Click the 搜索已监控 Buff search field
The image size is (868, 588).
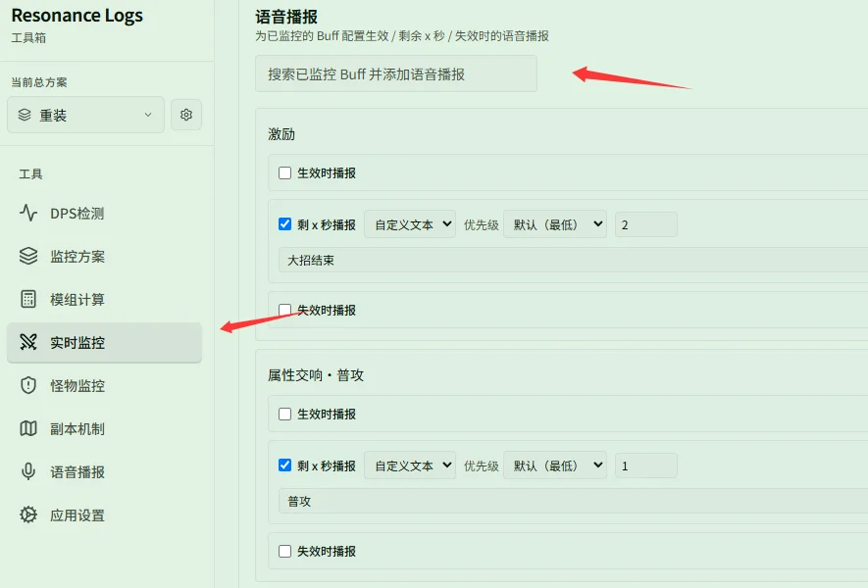(396, 73)
